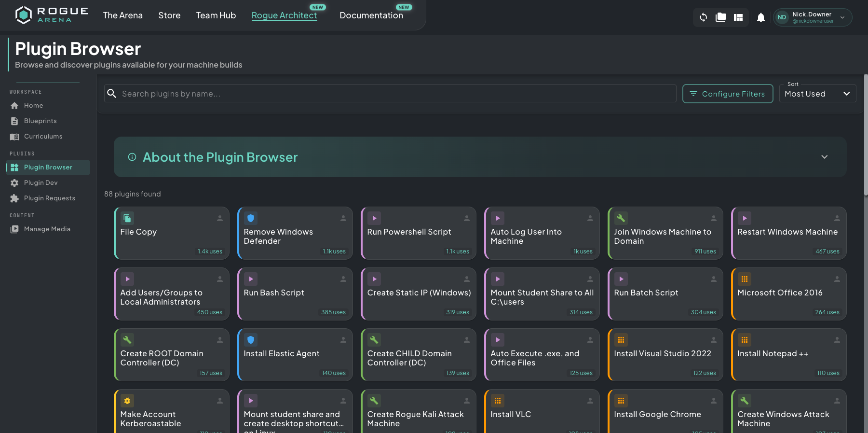Open the Create Windows Attack Machine card
The image size is (868, 433).
click(x=788, y=411)
